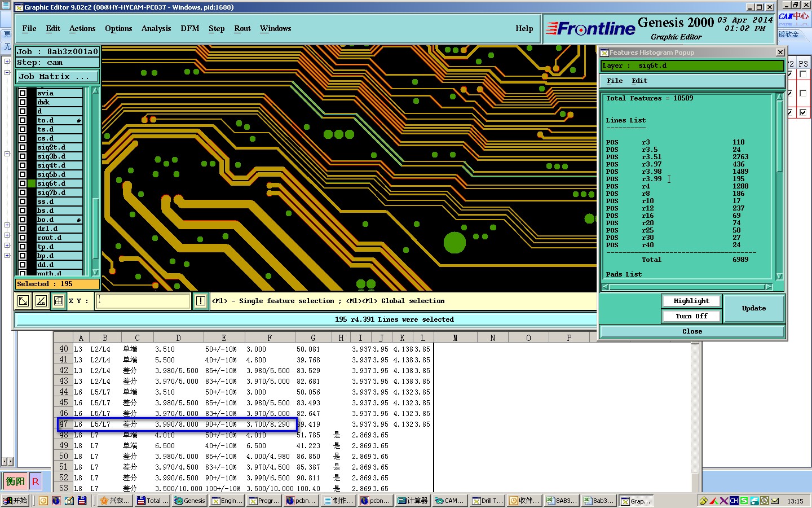Toggle the drl.d layer display checkbox

(x=23, y=229)
